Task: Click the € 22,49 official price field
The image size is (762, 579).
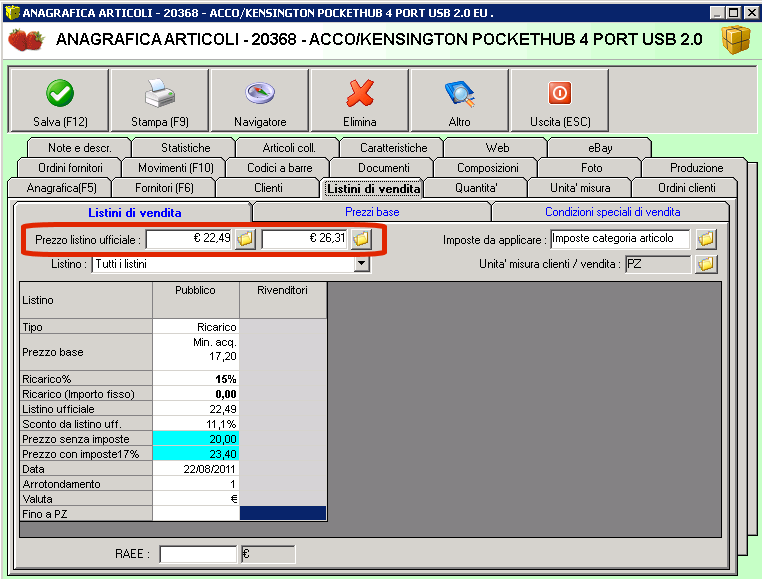Action: [x=190, y=239]
